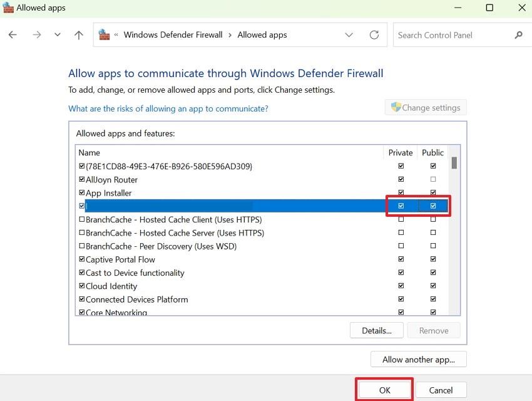The height and width of the screenshot is (401, 532).
Task: Open the recent locations chevron
Action: pyautogui.click(x=58, y=34)
